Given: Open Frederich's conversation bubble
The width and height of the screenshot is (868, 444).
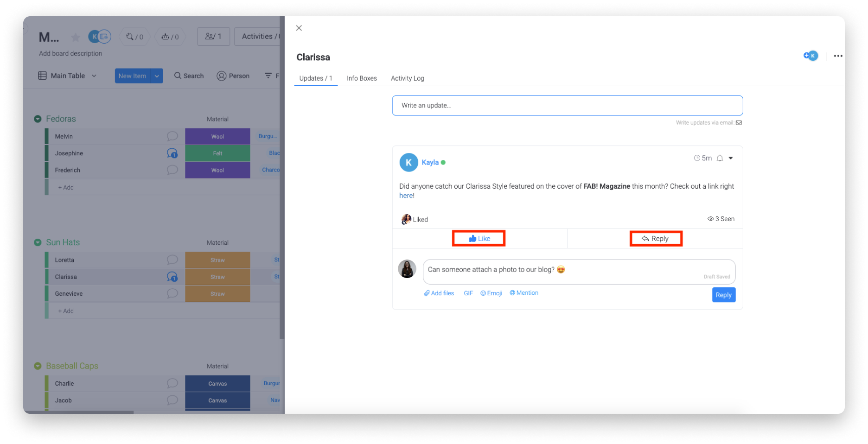Looking at the screenshot, I should pos(172,170).
